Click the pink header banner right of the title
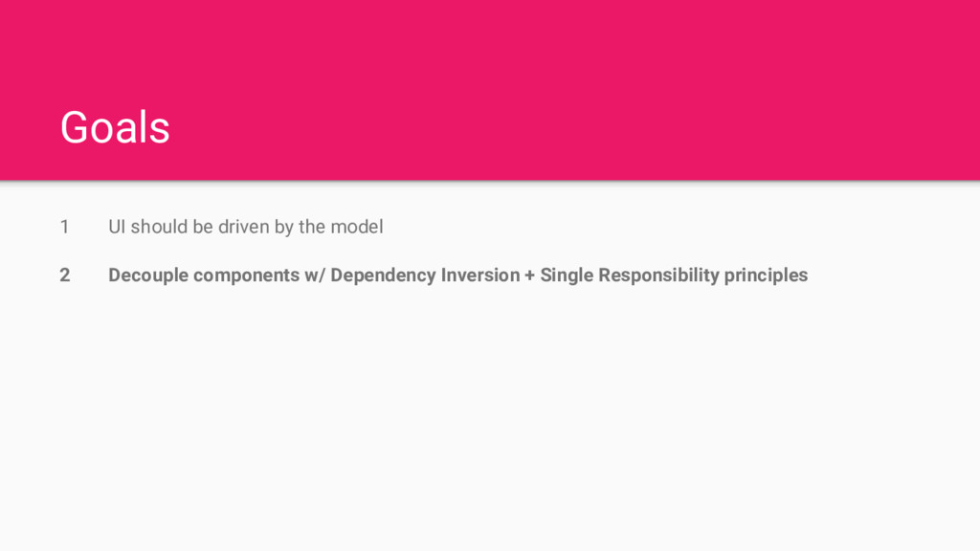The height and width of the screenshot is (551, 980). 563,90
